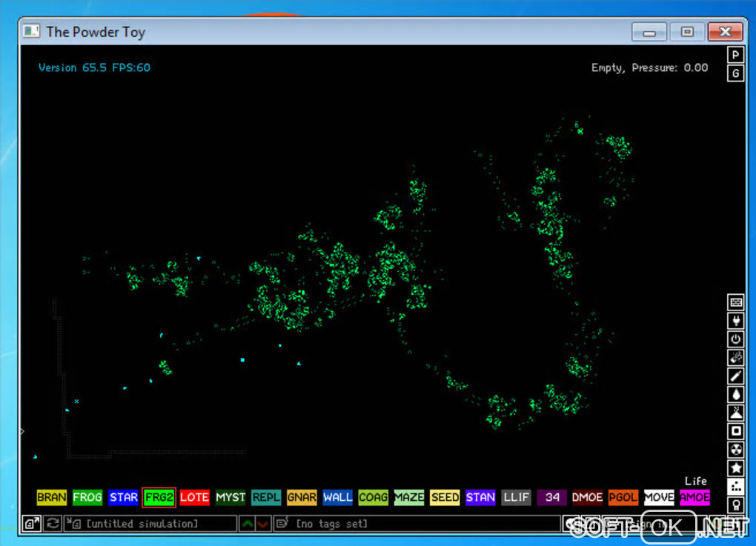The width and height of the screenshot is (756, 546).
Task: Click the Powder Toy title bar icon
Action: pos(31,31)
